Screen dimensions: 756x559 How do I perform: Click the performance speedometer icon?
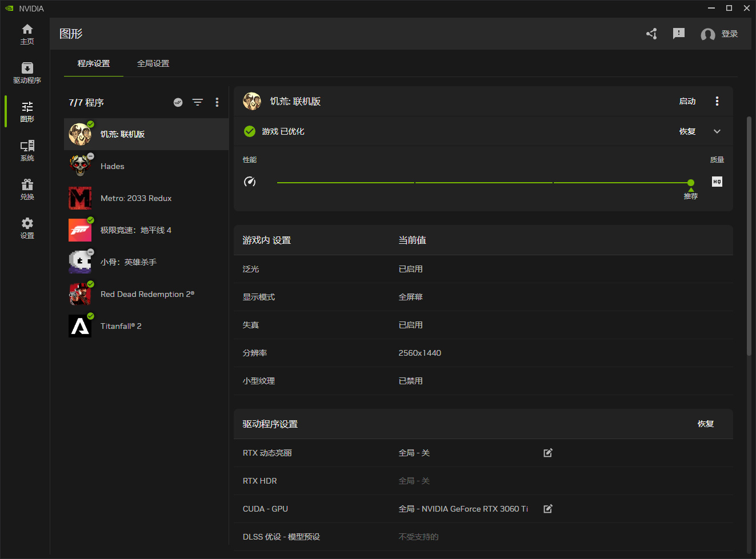pyautogui.click(x=250, y=182)
